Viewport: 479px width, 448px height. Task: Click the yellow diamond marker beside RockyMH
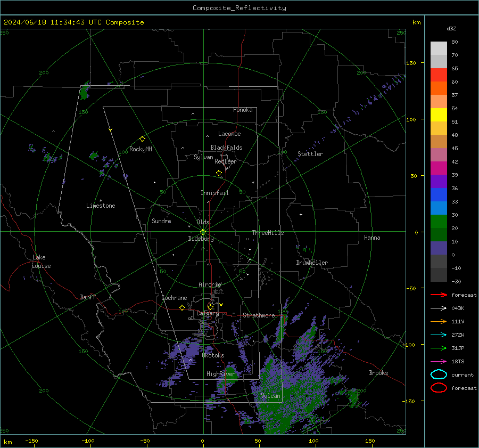[x=142, y=139]
